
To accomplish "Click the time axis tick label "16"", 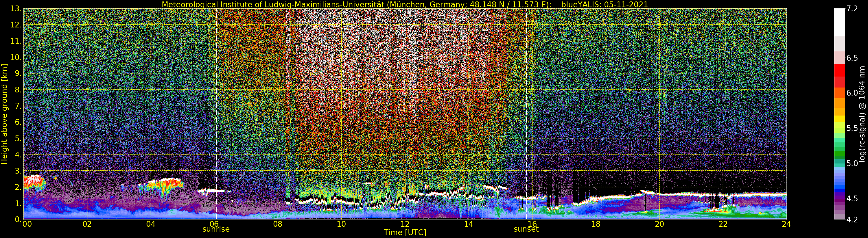I will (x=532, y=224).
